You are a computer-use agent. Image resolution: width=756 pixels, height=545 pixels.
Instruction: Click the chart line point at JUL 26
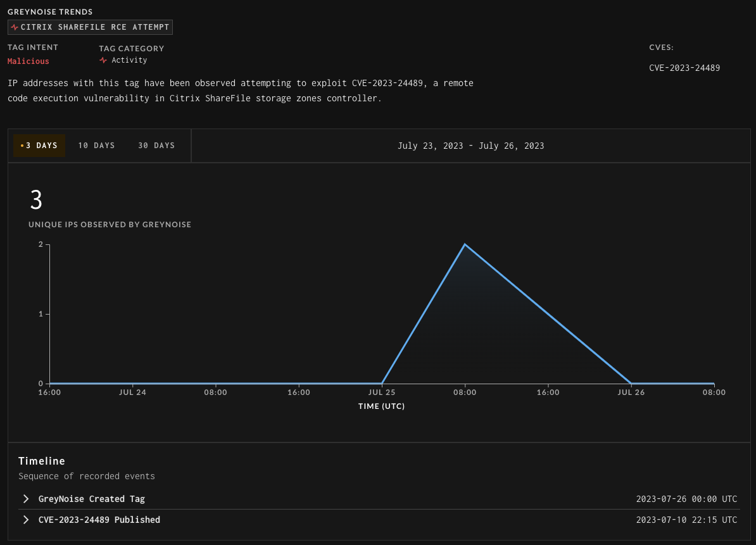tap(631, 383)
